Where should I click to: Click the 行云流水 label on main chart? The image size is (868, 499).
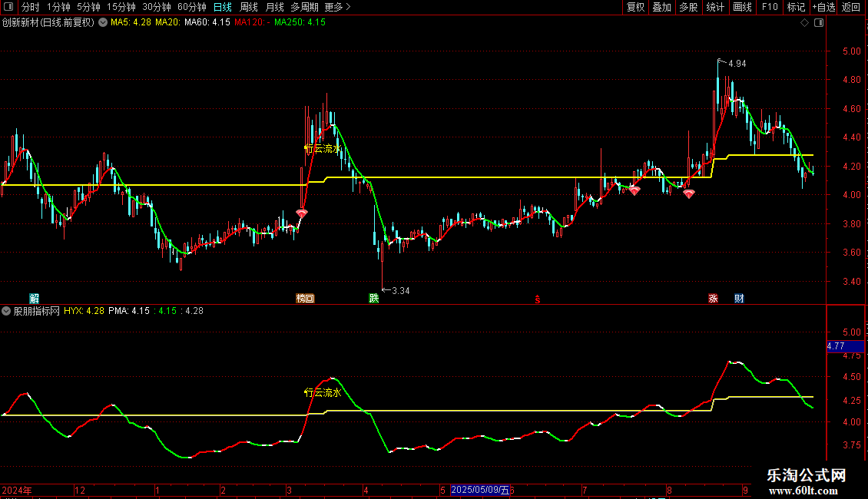[x=323, y=148]
